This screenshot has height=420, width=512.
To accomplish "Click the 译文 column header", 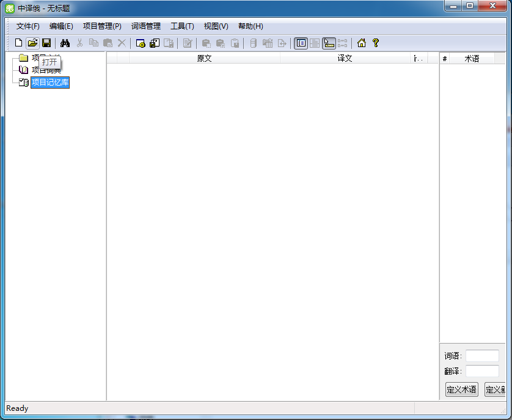I will pyautogui.click(x=345, y=58).
